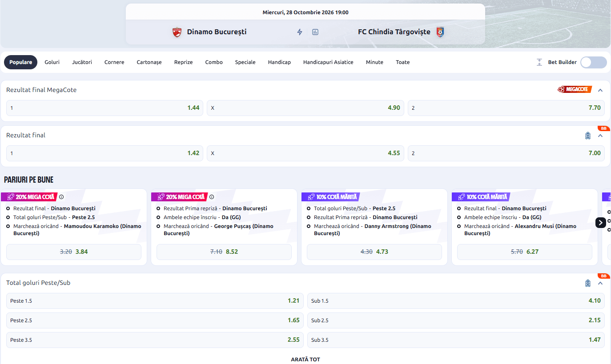The height and width of the screenshot is (364, 611).
Task: Pick MegaCote draw odds 4.90
Action: [305, 108]
